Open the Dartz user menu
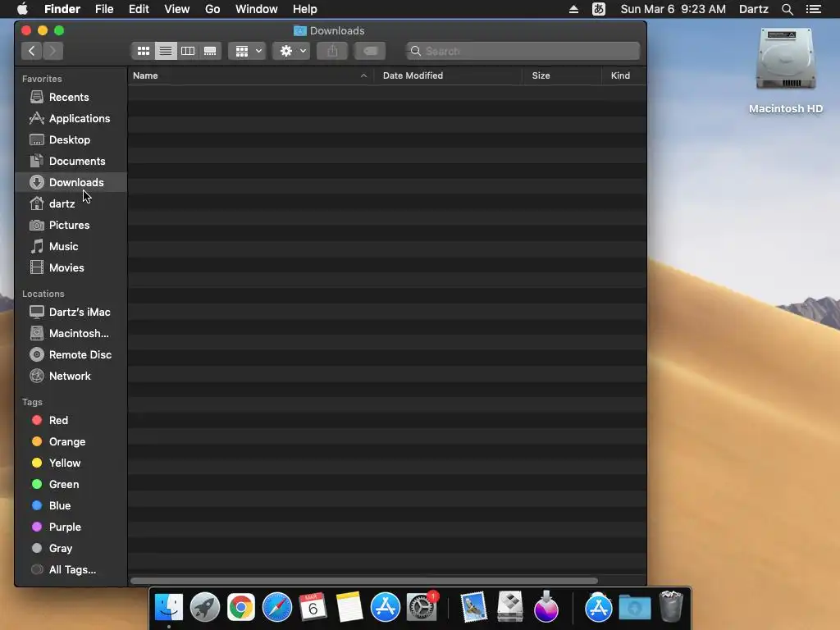840x630 pixels. pos(754,9)
